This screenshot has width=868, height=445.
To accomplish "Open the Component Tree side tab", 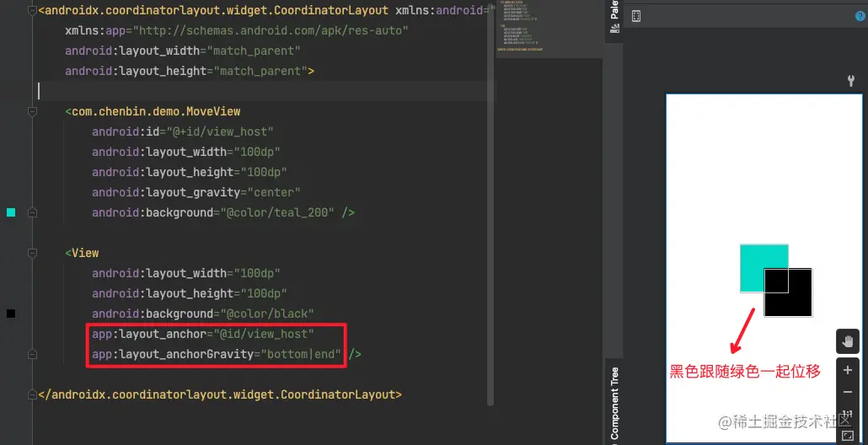I will 613,404.
